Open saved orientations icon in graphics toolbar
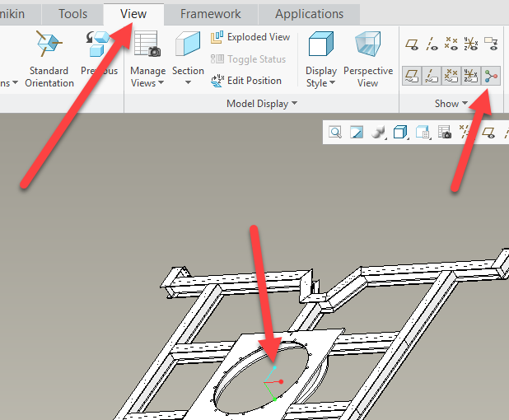509x420 pixels. pos(423,133)
